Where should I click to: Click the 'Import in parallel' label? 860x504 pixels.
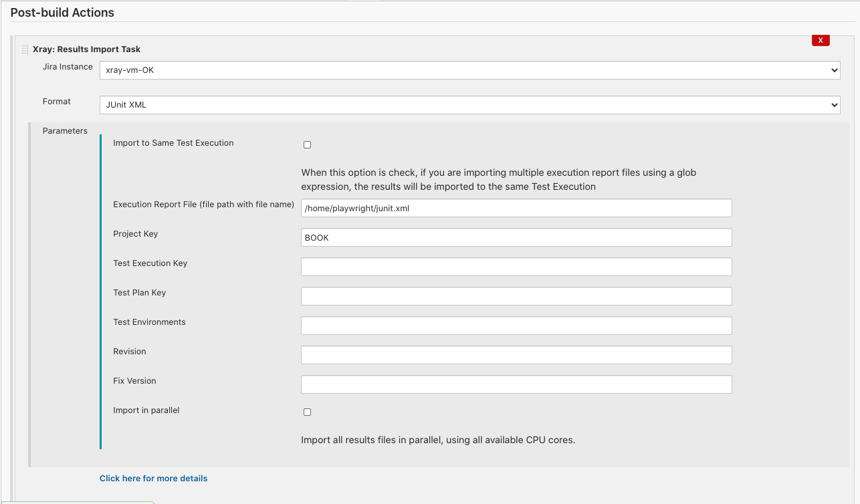146,410
